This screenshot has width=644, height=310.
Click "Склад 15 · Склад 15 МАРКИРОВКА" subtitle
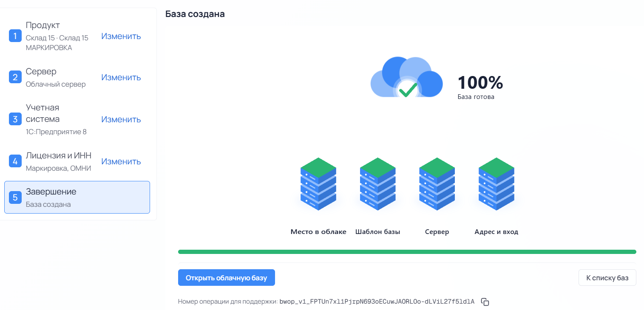pyautogui.click(x=57, y=43)
